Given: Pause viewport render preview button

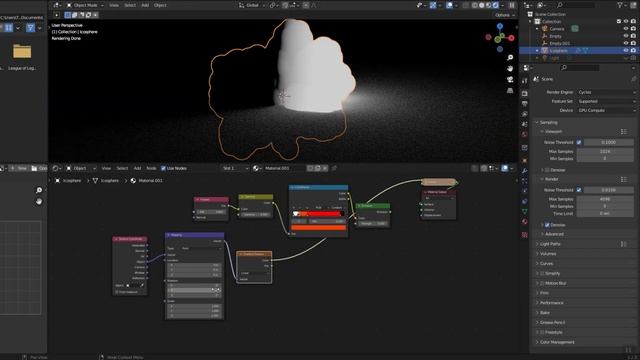Looking at the screenshot, I should pos(511,5).
